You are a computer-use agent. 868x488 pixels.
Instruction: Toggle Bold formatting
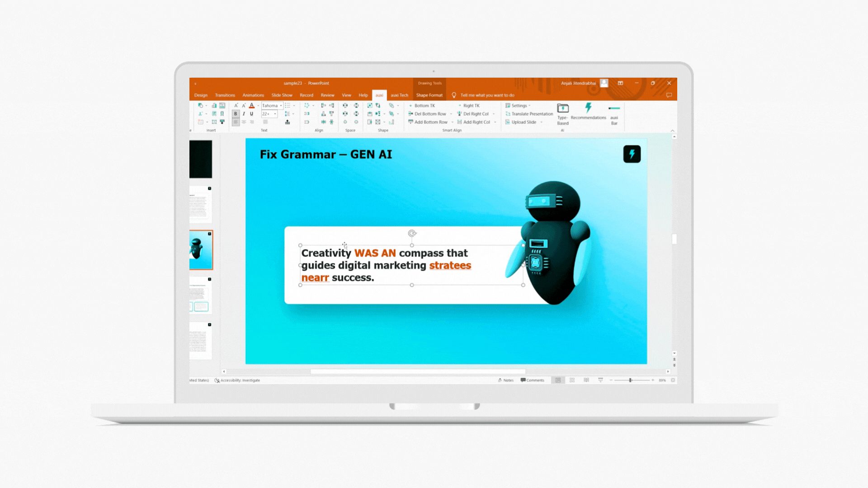point(236,114)
